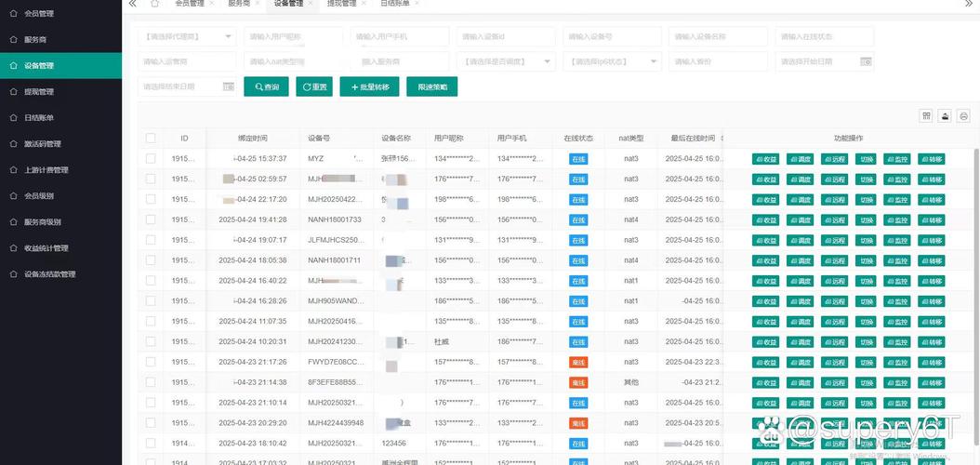Click the 查询 search button
980x465 pixels.
click(x=266, y=86)
